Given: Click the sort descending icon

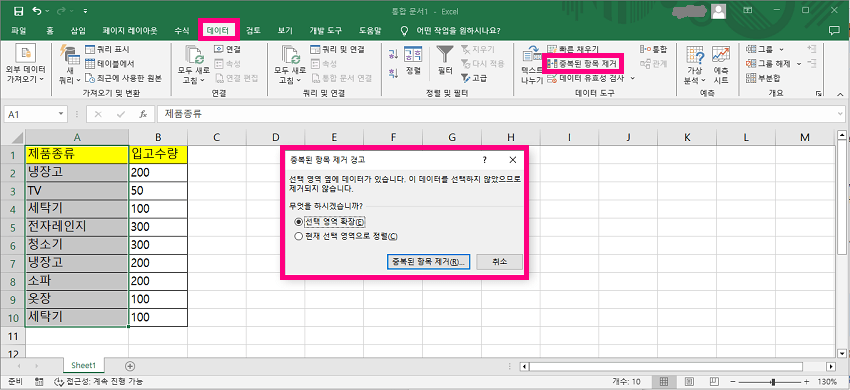Looking at the screenshot, I should pos(394,72).
